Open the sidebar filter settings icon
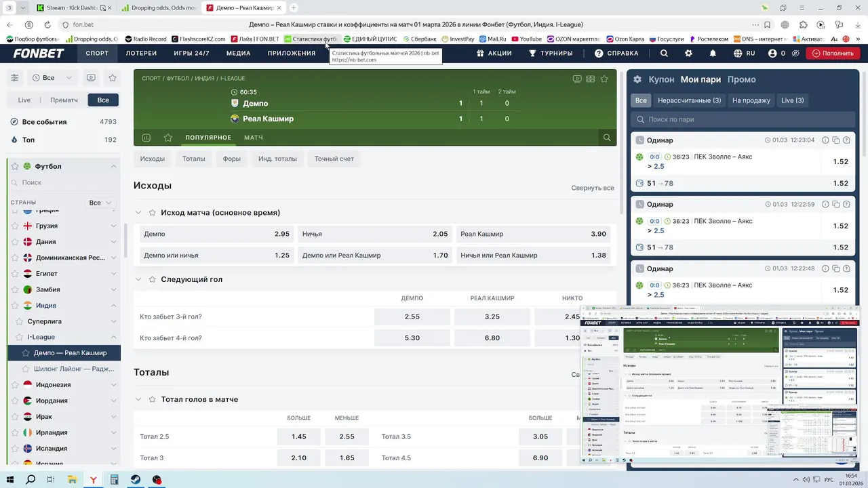The image size is (868, 488). click(x=14, y=78)
